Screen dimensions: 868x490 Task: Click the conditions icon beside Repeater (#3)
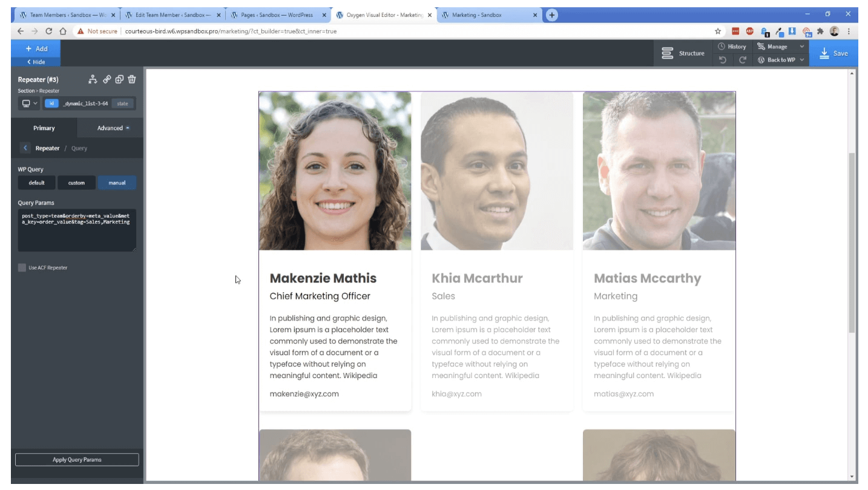(x=93, y=79)
